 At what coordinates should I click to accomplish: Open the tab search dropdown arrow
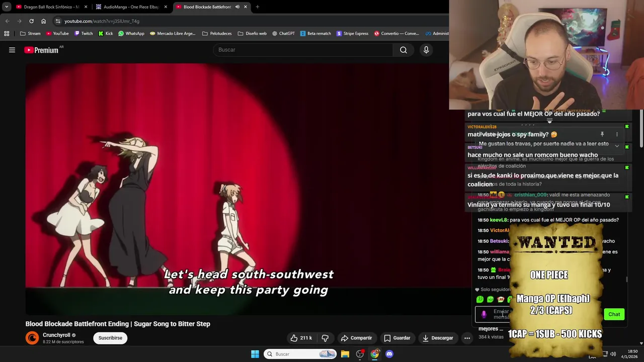pos(7,7)
